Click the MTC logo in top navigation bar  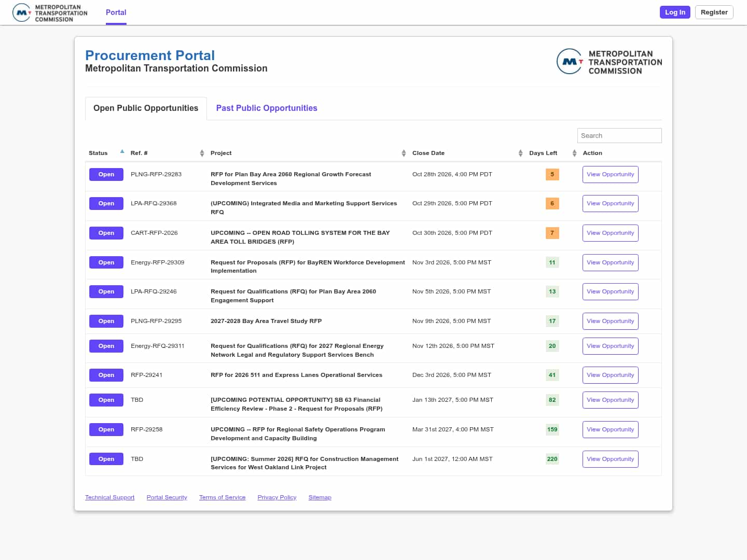[50, 13]
